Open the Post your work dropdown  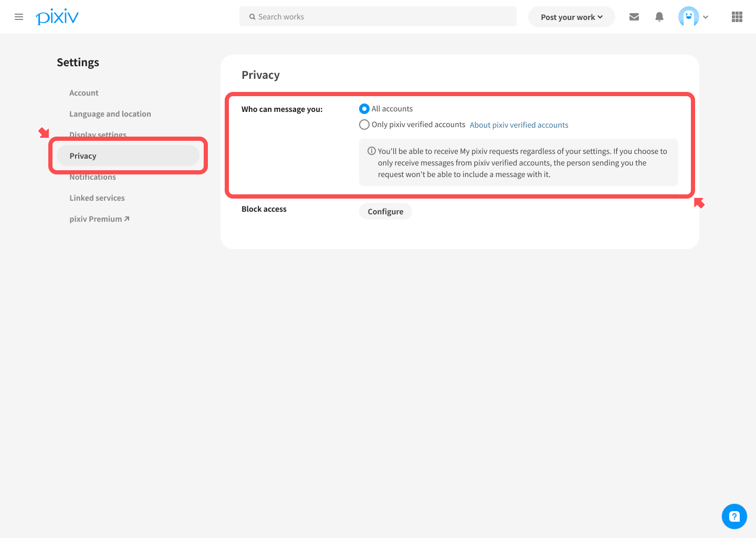click(572, 17)
